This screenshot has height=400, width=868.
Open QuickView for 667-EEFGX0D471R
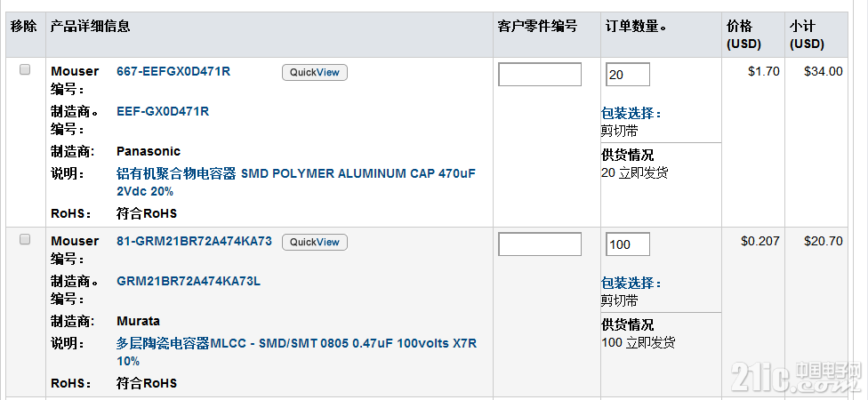(315, 73)
